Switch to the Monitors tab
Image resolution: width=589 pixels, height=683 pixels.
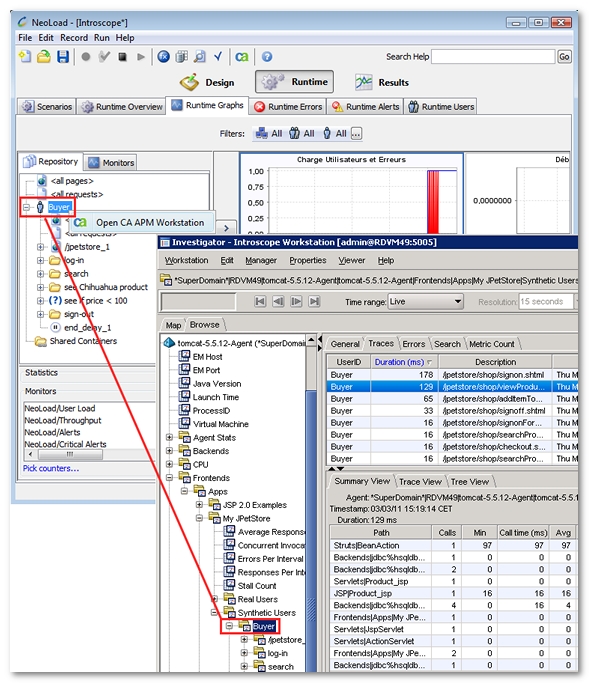point(111,163)
